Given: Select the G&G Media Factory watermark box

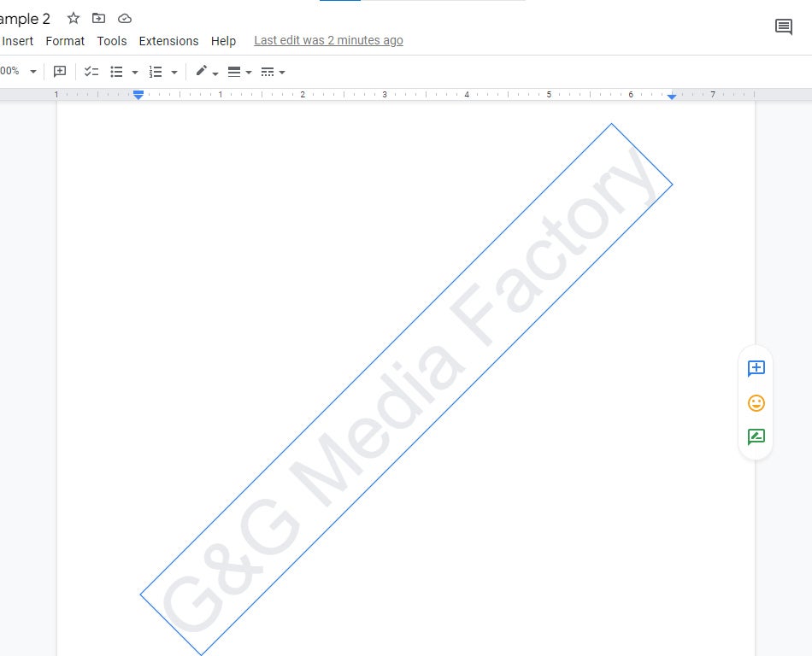Looking at the screenshot, I should click(x=407, y=389).
